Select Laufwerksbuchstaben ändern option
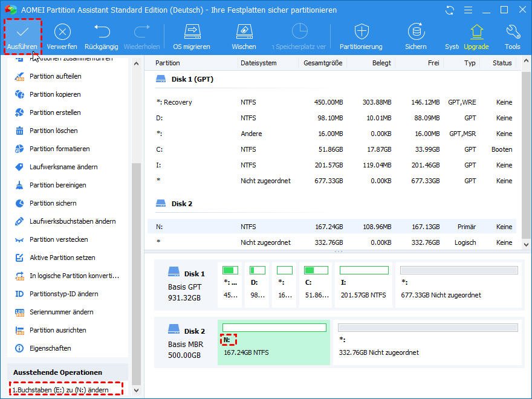This screenshot has height=399, width=532. (x=73, y=221)
